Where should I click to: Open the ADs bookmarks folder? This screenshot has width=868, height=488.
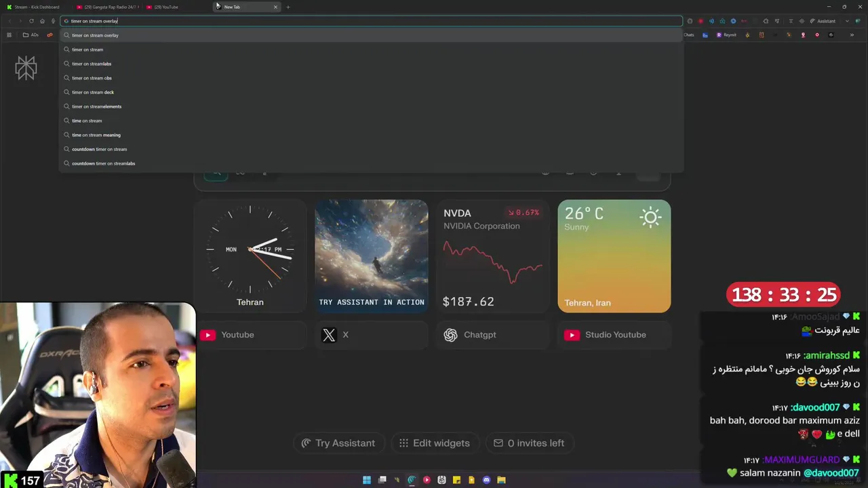pos(31,35)
